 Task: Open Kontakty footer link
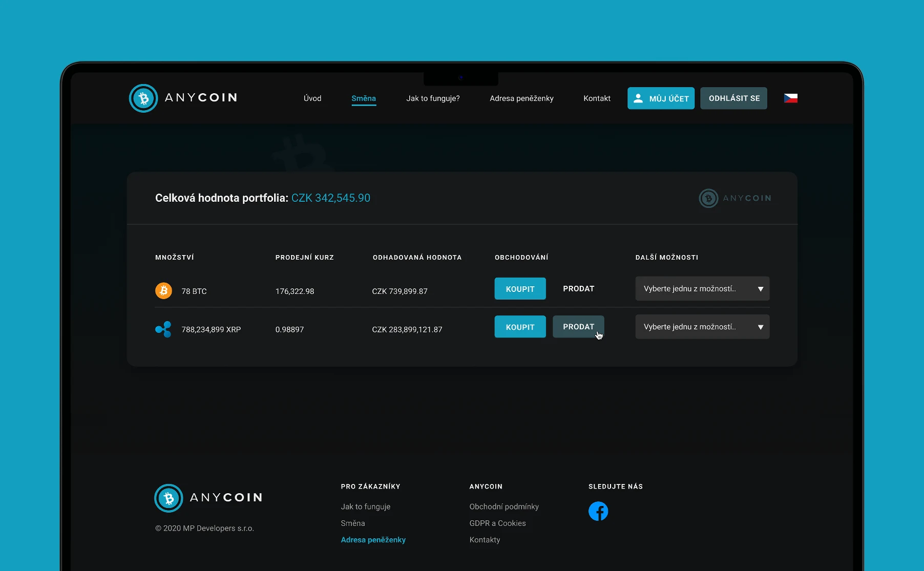[485, 540]
